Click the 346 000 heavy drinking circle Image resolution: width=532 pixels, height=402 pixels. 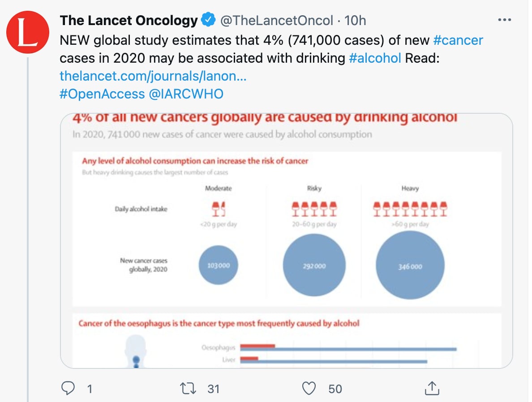[x=410, y=266]
